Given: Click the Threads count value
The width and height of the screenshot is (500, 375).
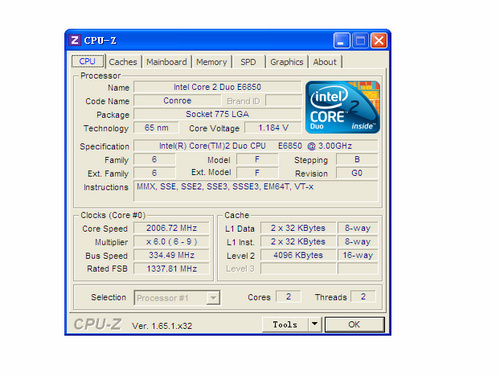Looking at the screenshot, I should click(x=363, y=297).
